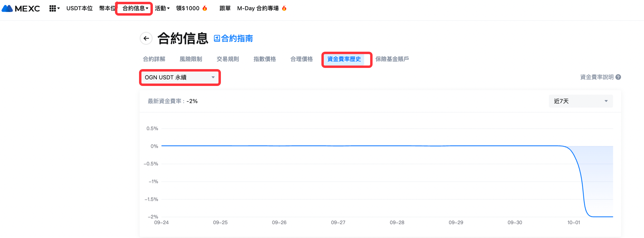Open the 合約指南 guide link
The image size is (644, 238).
coord(234,38)
